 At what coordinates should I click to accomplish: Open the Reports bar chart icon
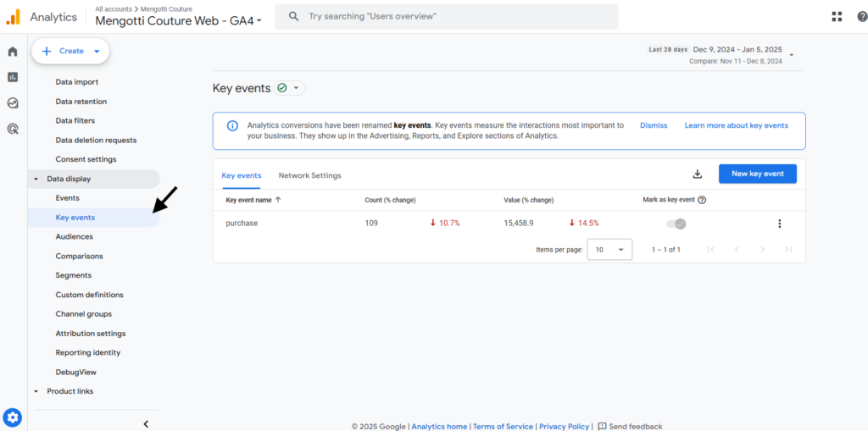pyautogui.click(x=13, y=77)
